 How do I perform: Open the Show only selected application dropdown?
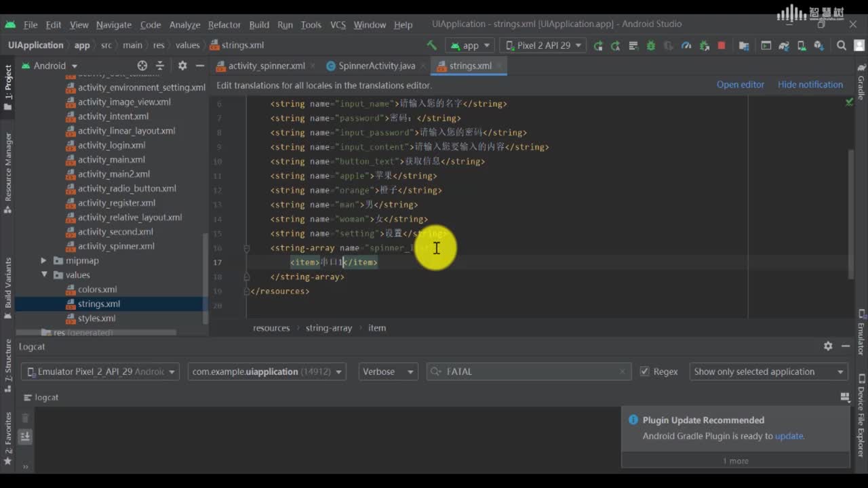point(768,371)
